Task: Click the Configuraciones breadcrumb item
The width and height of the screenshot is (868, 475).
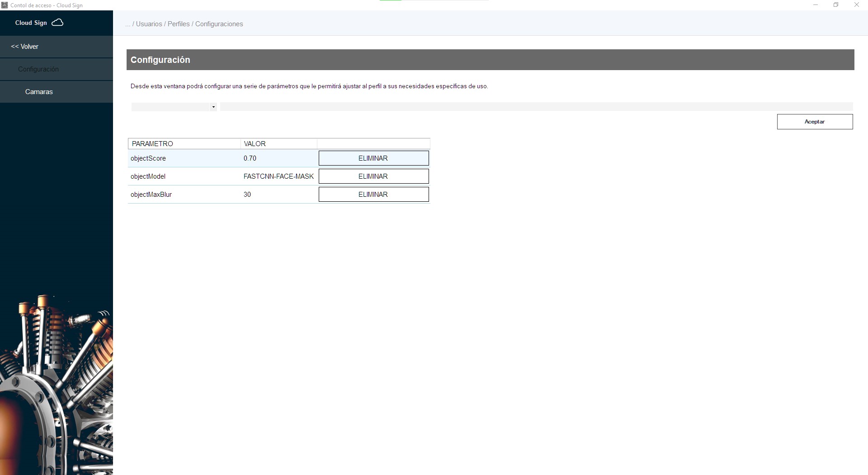Action: [219, 24]
